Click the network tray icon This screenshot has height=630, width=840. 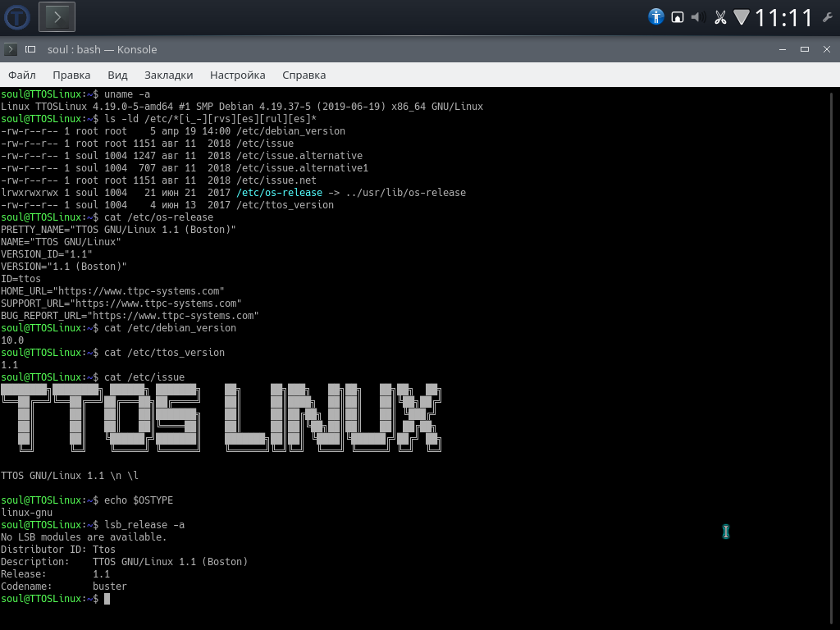677,18
